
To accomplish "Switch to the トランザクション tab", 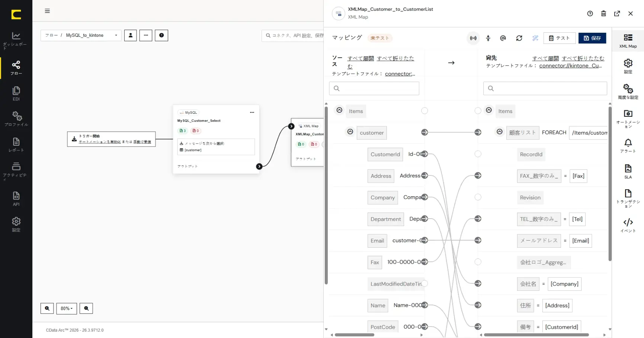I will pyautogui.click(x=628, y=198).
